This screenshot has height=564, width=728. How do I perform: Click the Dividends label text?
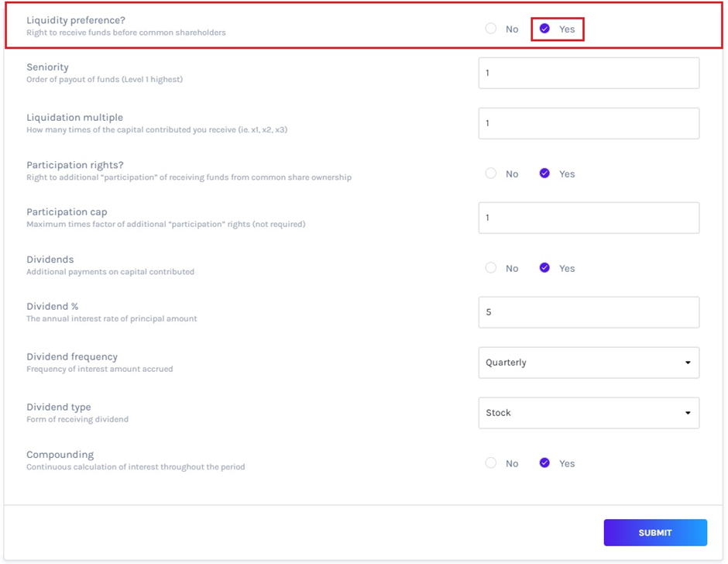[50, 260]
